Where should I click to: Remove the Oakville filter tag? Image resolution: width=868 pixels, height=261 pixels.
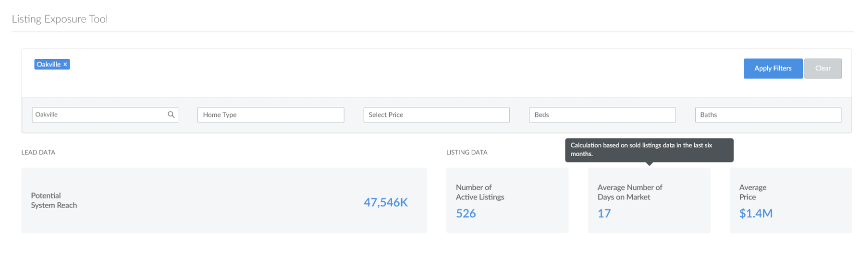click(65, 64)
